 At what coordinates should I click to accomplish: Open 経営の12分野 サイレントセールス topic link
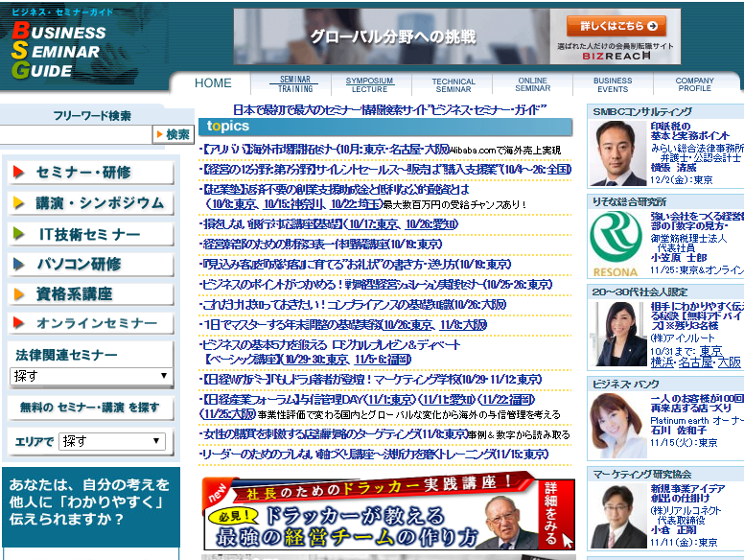[x=386, y=169]
